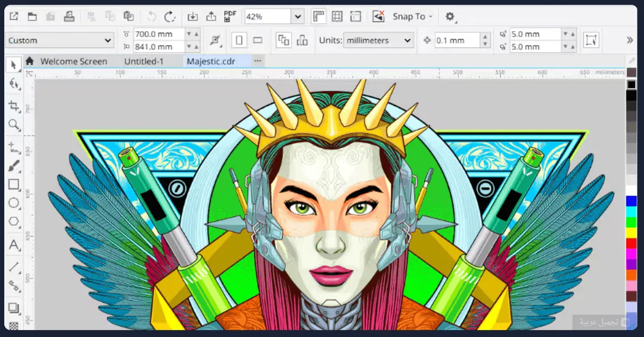Open the Custom page size dropdown
644x337 pixels.
60,40
